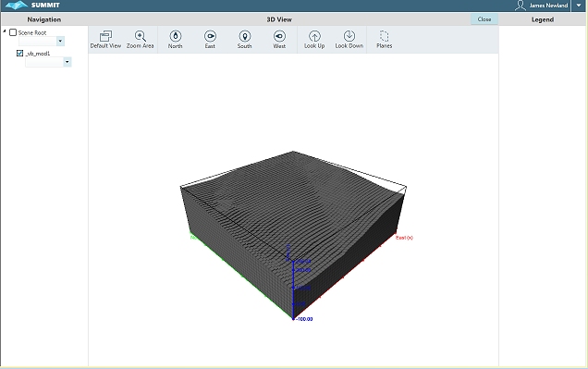The height and width of the screenshot is (369, 588).
Task: Select the Scene Root tree item label
Action: point(32,32)
